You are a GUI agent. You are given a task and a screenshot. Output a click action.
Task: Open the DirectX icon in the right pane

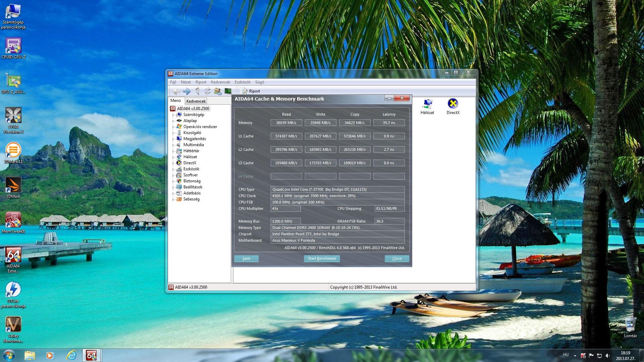click(453, 107)
